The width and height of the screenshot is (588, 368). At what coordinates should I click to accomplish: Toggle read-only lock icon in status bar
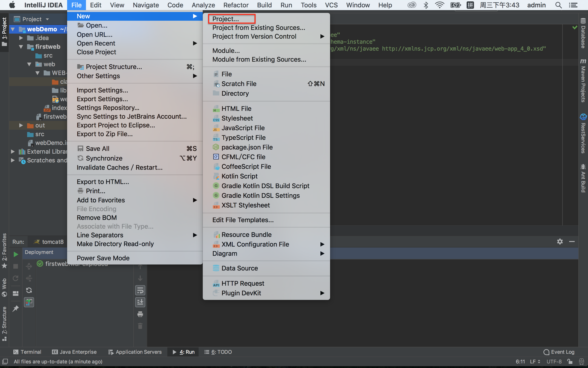pyautogui.click(x=570, y=361)
